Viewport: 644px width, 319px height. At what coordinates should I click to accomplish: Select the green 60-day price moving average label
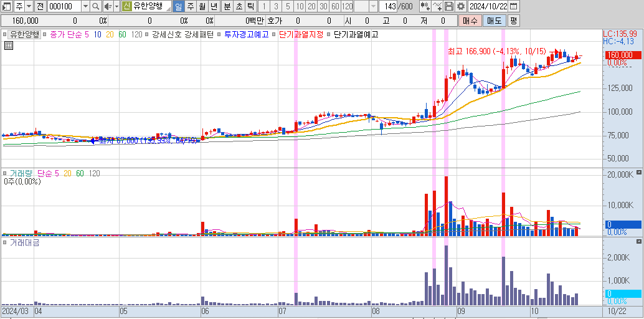(122, 34)
